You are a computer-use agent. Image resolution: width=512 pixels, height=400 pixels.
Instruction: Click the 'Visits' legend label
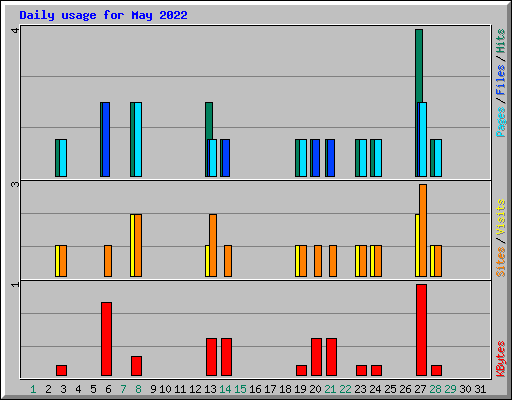pos(500,217)
